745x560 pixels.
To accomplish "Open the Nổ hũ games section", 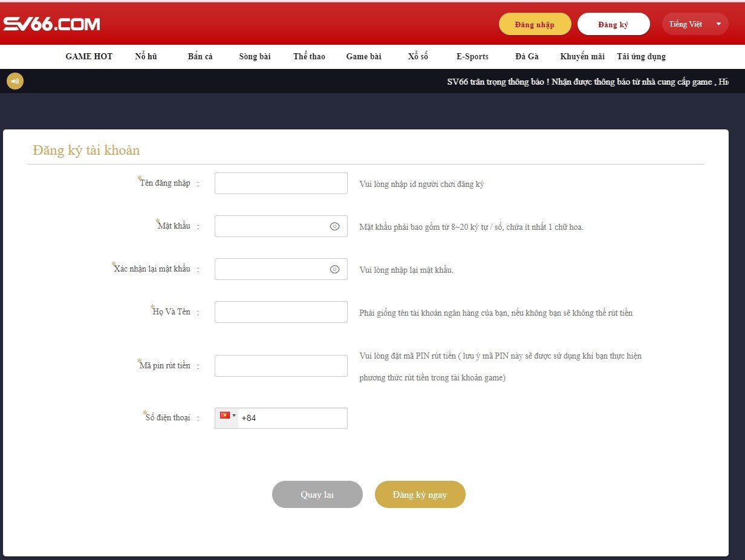I will (145, 56).
